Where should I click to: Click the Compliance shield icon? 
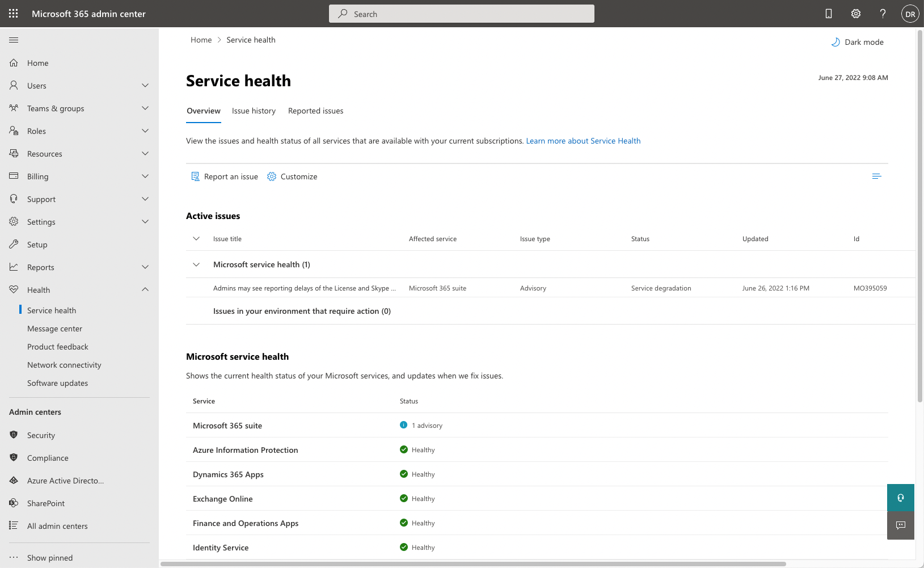tap(14, 457)
